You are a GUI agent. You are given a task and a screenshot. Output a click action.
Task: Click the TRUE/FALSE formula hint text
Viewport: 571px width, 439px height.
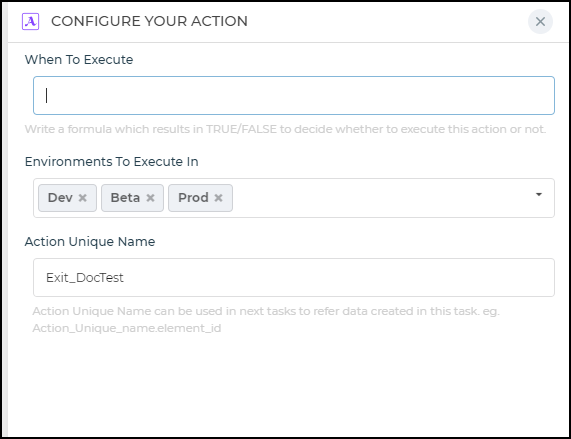pyautogui.click(x=286, y=129)
